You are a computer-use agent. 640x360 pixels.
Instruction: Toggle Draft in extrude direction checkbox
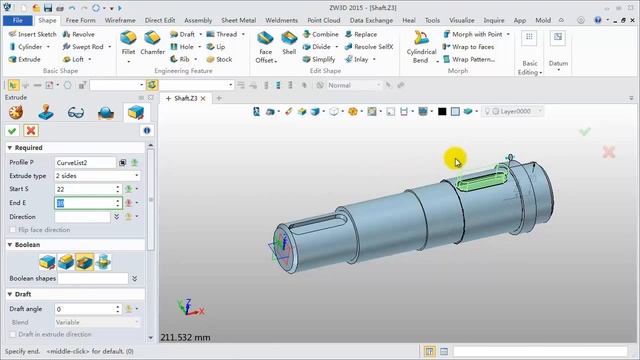coord(13,334)
